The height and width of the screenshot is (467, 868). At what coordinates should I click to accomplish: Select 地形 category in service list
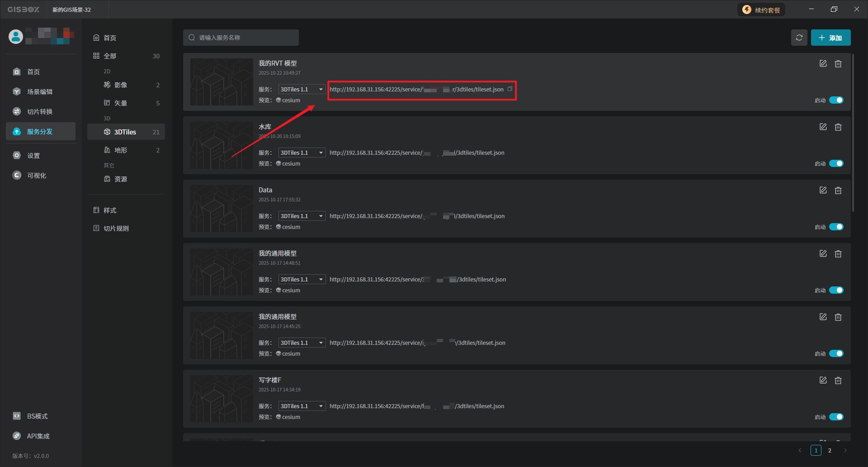[x=121, y=150]
